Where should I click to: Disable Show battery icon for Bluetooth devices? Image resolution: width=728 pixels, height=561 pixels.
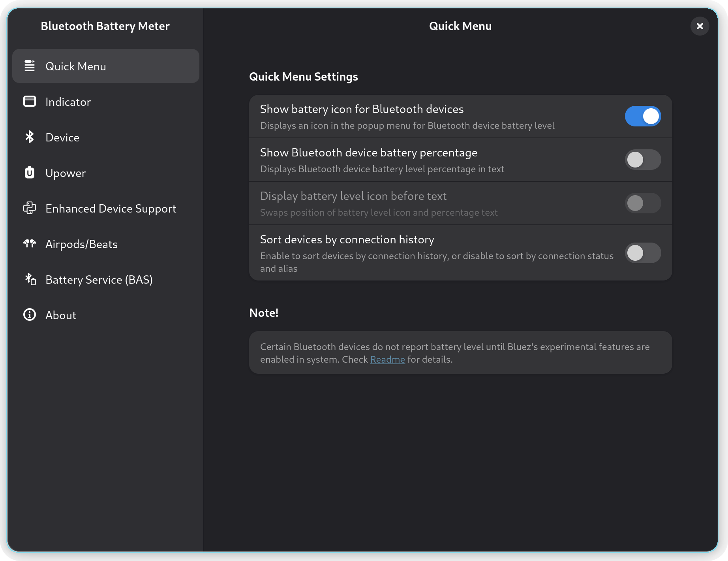[x=643, y=116]
